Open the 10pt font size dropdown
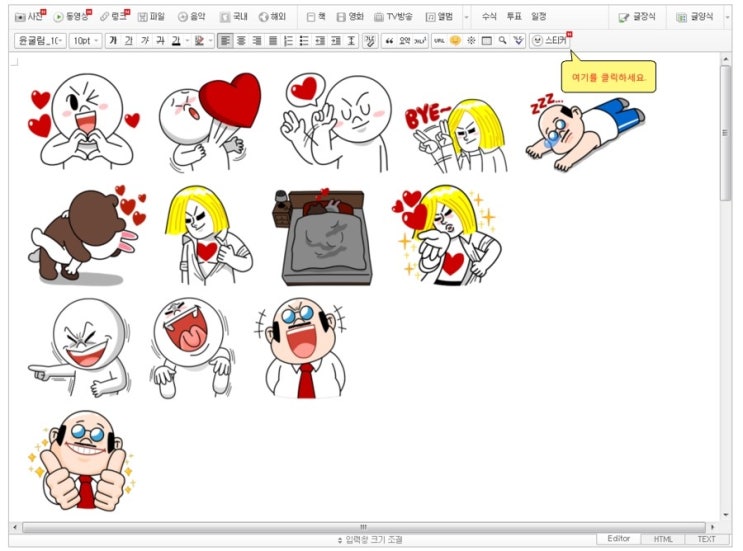Screen dimensions: 743x551 (x=86, y=41)
